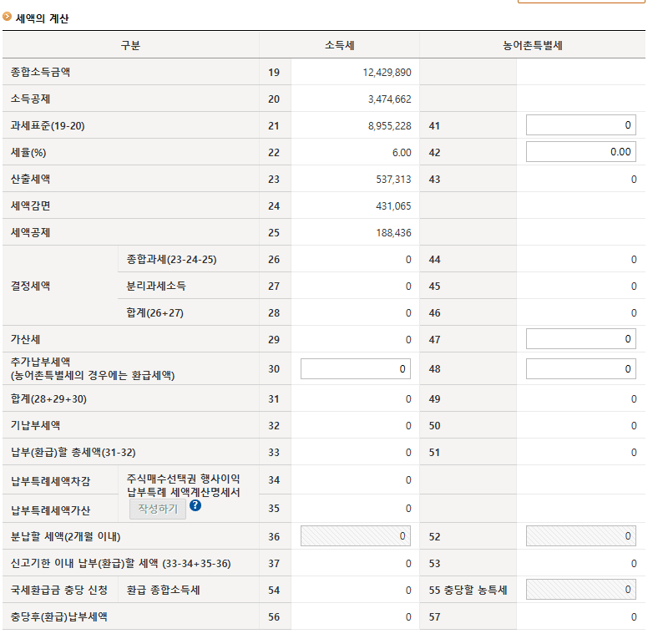The height and width of the screenshot is (644, 658).
Task: Click the 소득세 column header
Action: click(x=339, y=45)
